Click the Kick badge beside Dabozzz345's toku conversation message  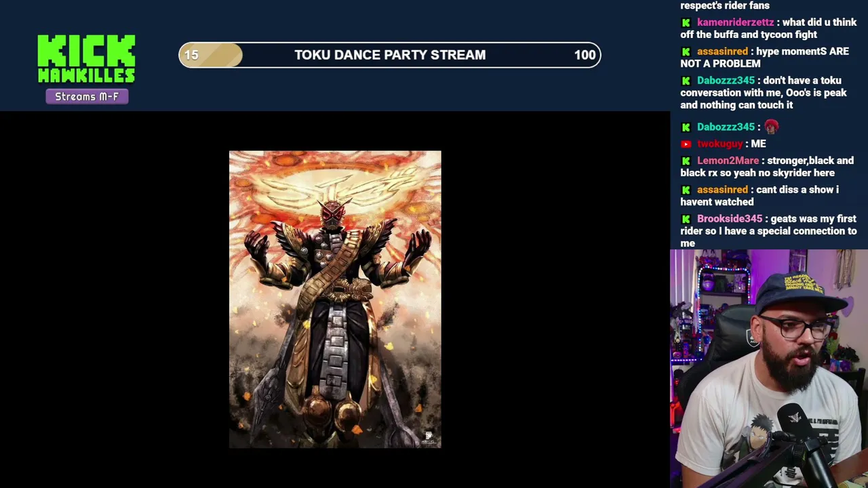pyautogui.click(x=686, y=81)
